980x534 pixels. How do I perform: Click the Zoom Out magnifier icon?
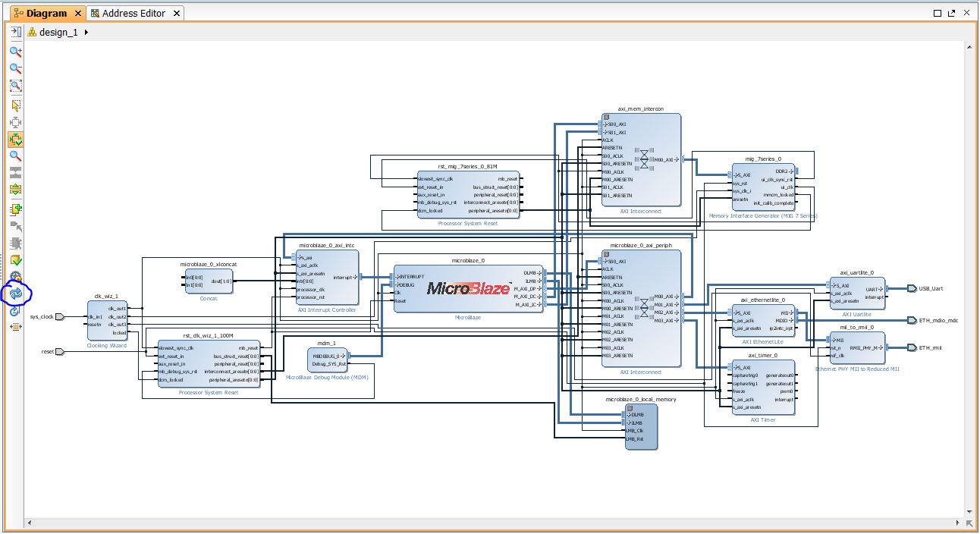tap(15, 69)
